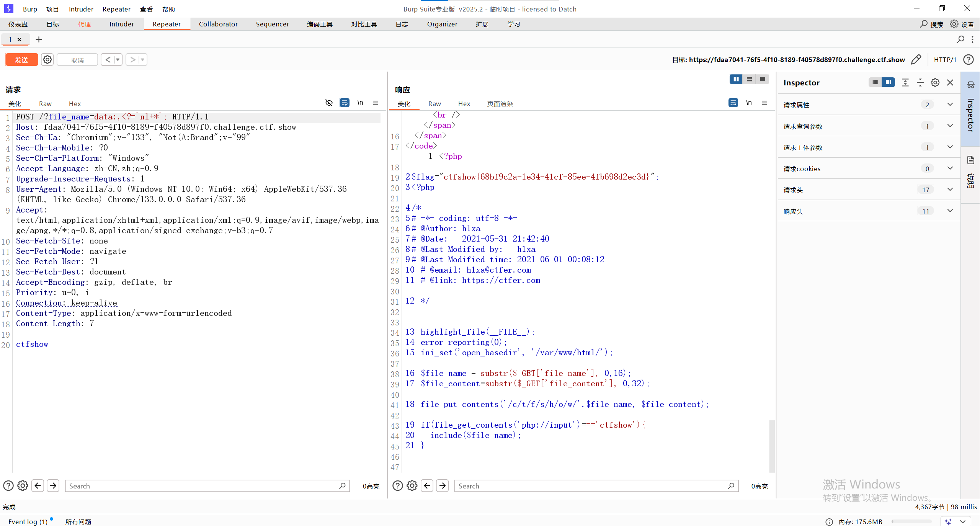Open Inspector settings gear icon
This screenshot has width=980, height=526.
click(x=935, y=83)
